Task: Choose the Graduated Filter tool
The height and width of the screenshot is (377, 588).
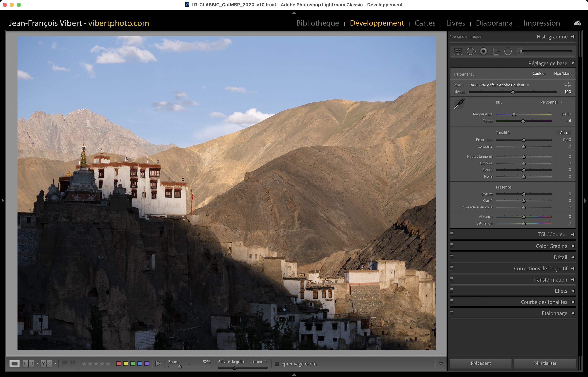Action: point(496,51)
